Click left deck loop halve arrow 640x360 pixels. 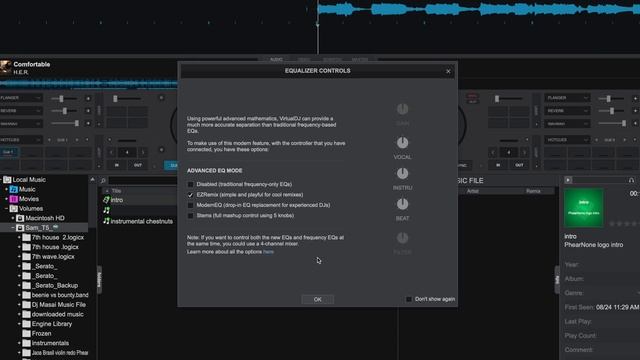tap(111, 152)
